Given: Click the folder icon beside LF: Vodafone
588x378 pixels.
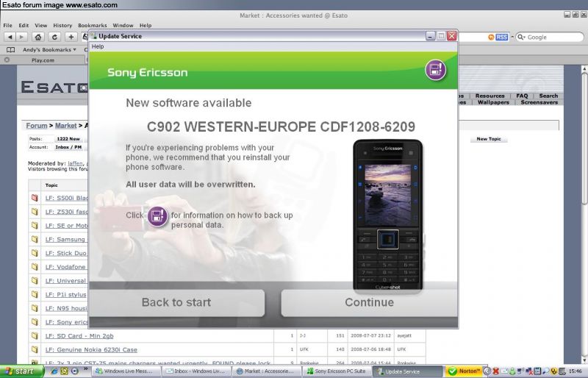Looking at the screenshot, I should pyautogui.click(x=35, y=267).
